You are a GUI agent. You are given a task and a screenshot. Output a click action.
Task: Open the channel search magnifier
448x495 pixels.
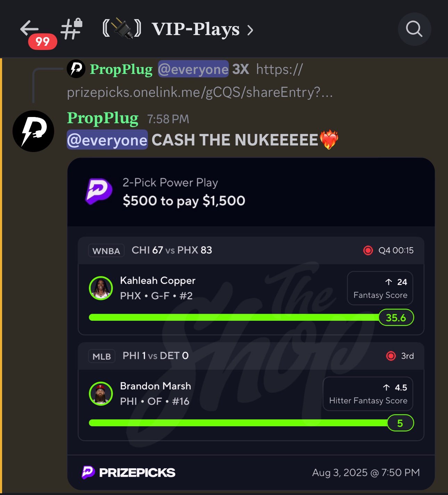(x=414, y=29)
